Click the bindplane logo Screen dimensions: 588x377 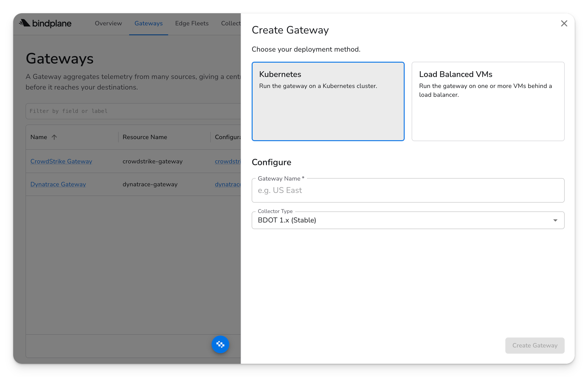[x=45, y=23]
